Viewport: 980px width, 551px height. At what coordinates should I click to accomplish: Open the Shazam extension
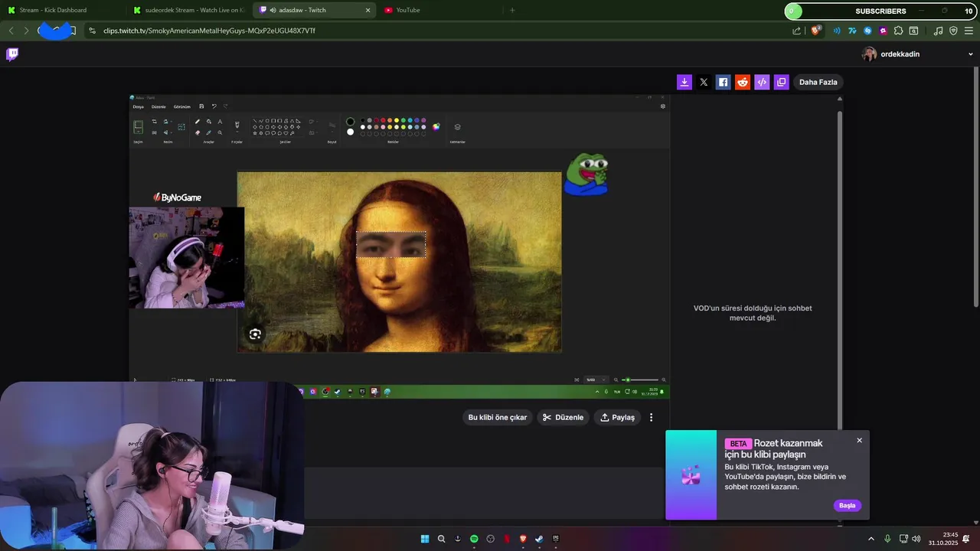867,31
